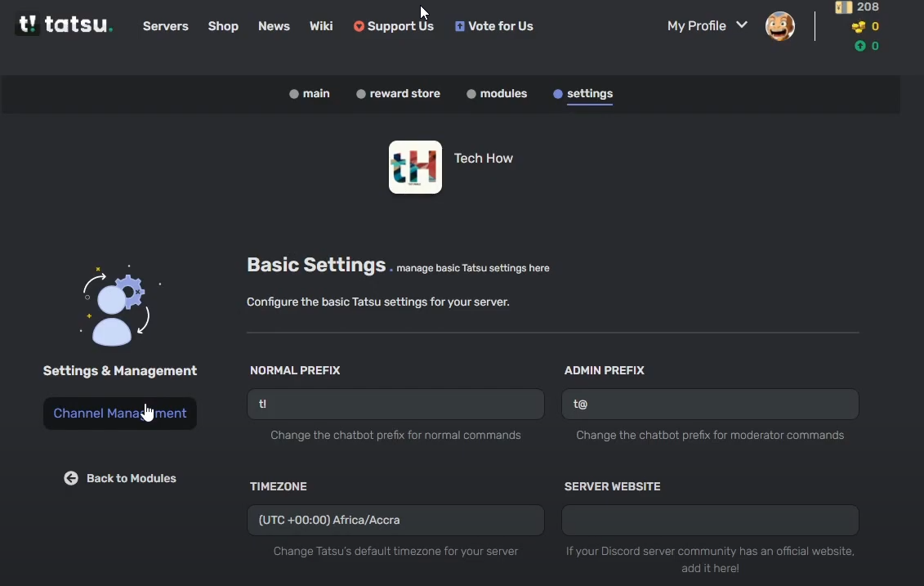Open the Timezone selector Africa/Accra
Image resolution: width=924 pixels, height=586 pixels.
(395, 520)
